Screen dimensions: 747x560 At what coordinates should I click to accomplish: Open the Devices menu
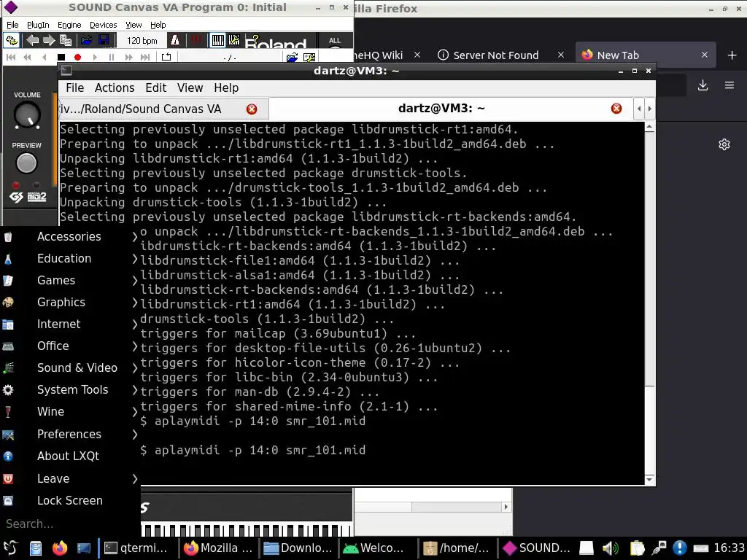tap(103, 25)
